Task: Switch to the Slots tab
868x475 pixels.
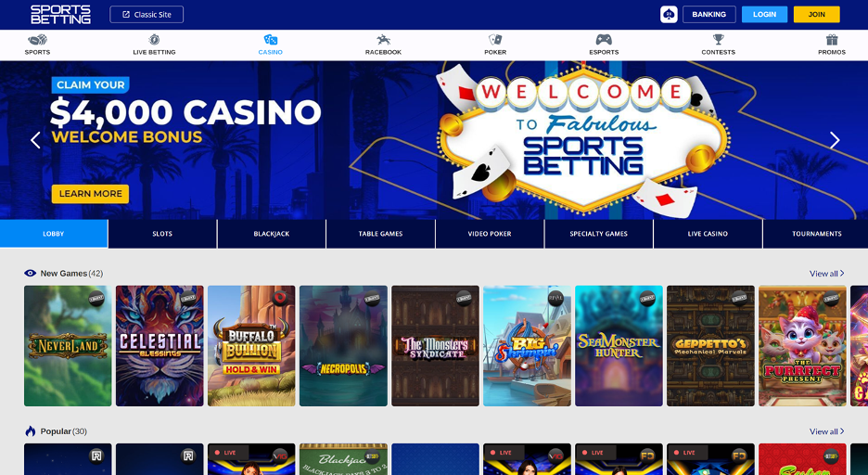Action: (162, 234)
